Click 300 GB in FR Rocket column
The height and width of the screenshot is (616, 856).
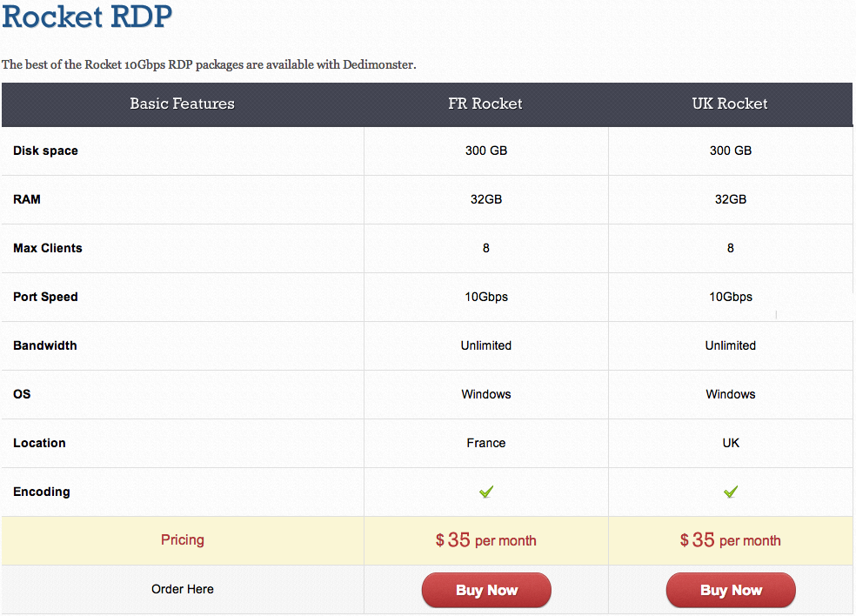click(x=486, y=151)
